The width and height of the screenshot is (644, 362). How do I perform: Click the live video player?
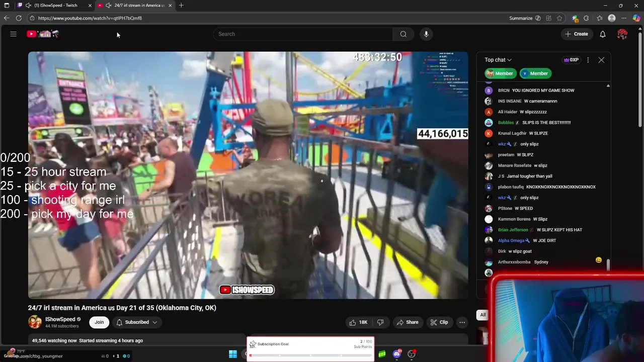point(248,175)
